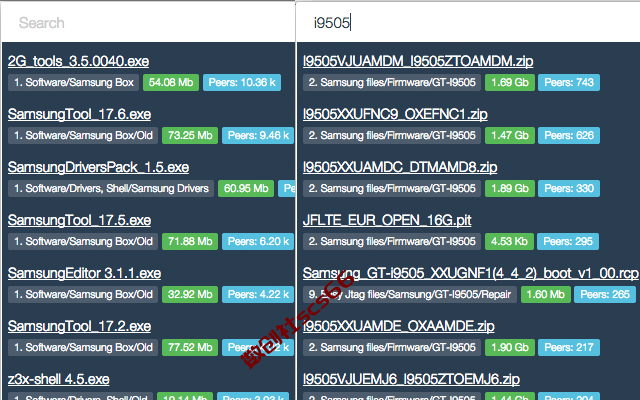The image size is (640, 400).
Task: Click the search field containing i9505
Action: [468, 22]
